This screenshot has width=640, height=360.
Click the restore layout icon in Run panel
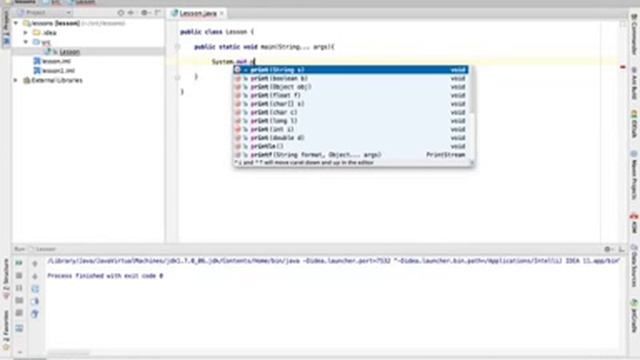coord(19,329)
